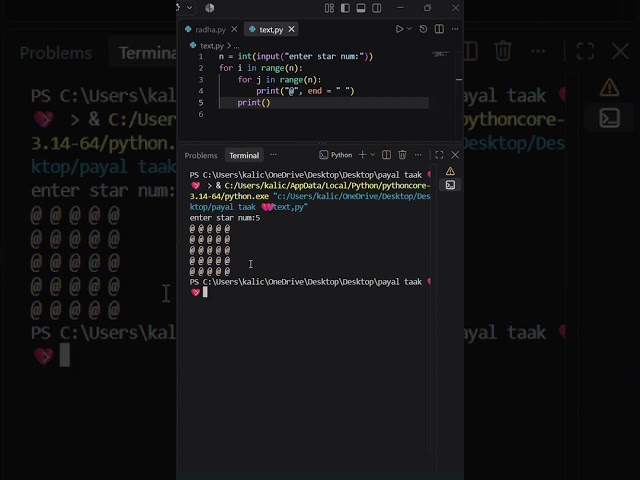Maximize the panel size icon
640x480 pixels.
(439, 155)
